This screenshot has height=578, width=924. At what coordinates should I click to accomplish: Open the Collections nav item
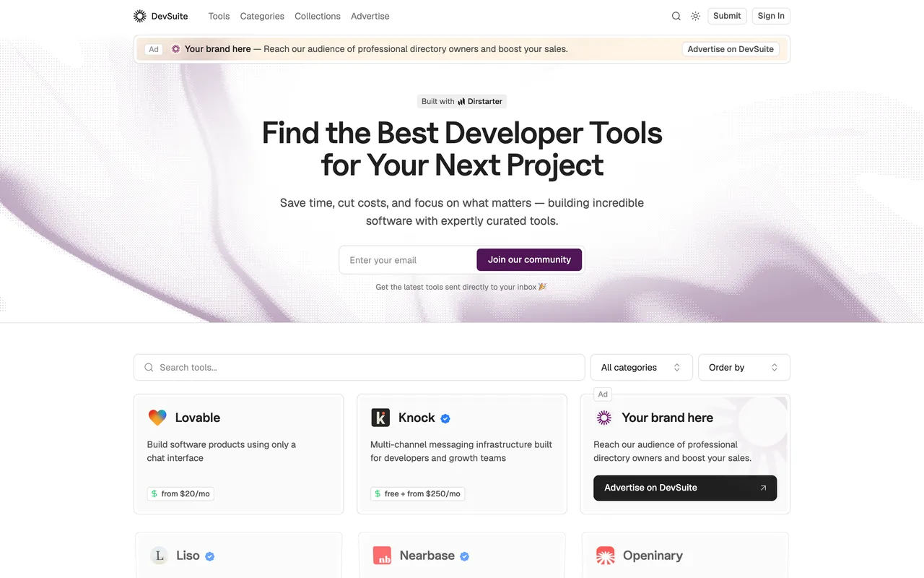318,16
